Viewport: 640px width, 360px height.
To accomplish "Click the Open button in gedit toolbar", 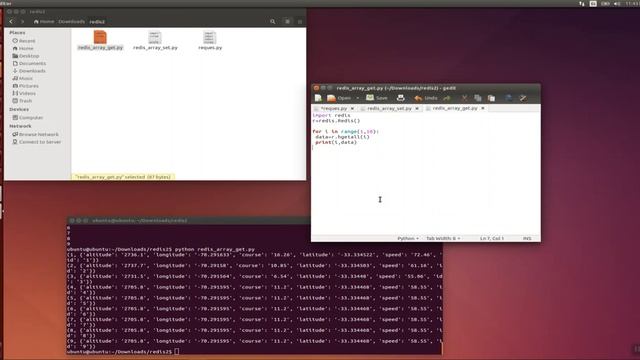I will [339, 98].
